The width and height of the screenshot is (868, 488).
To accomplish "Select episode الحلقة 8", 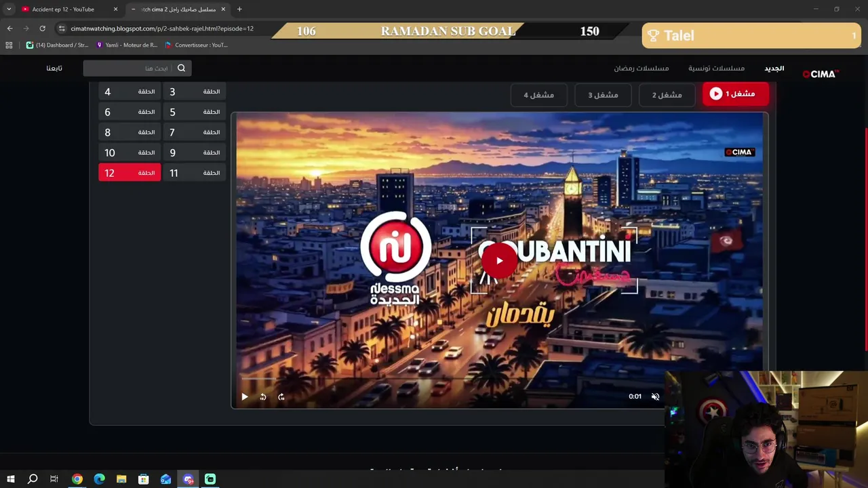I will [130, 132].
